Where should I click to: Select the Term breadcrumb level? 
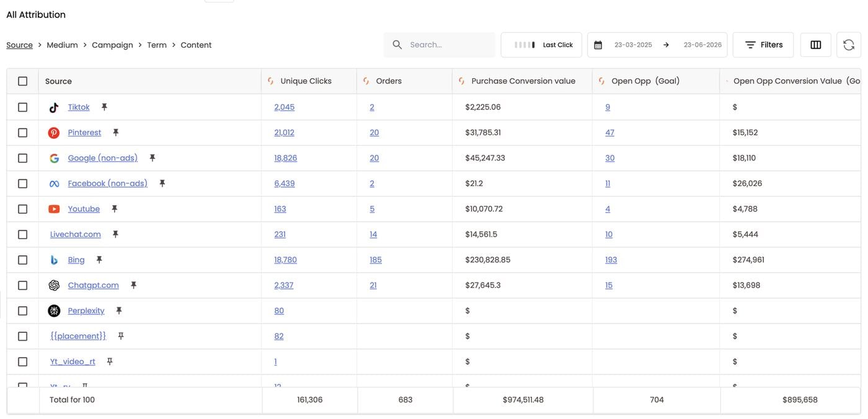pos(157,45)
